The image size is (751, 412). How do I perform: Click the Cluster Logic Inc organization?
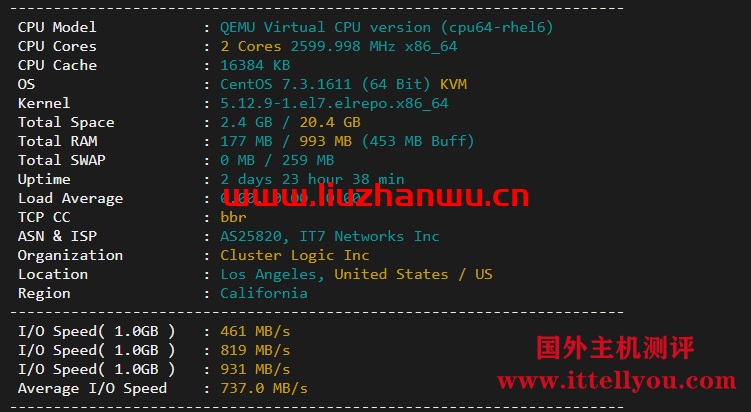(295, 255)
